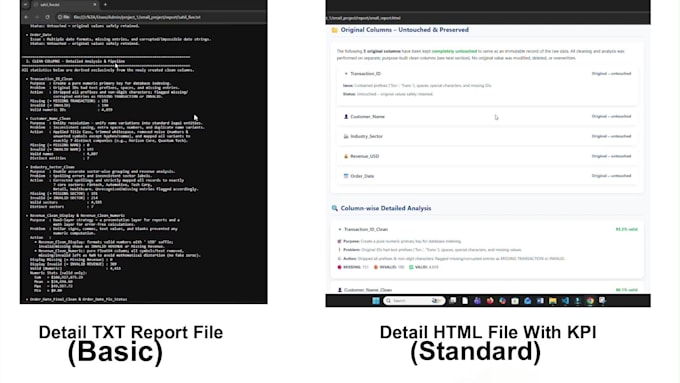
Task: Open File Explorer from the taskbar
Action: tap(552, 301)
